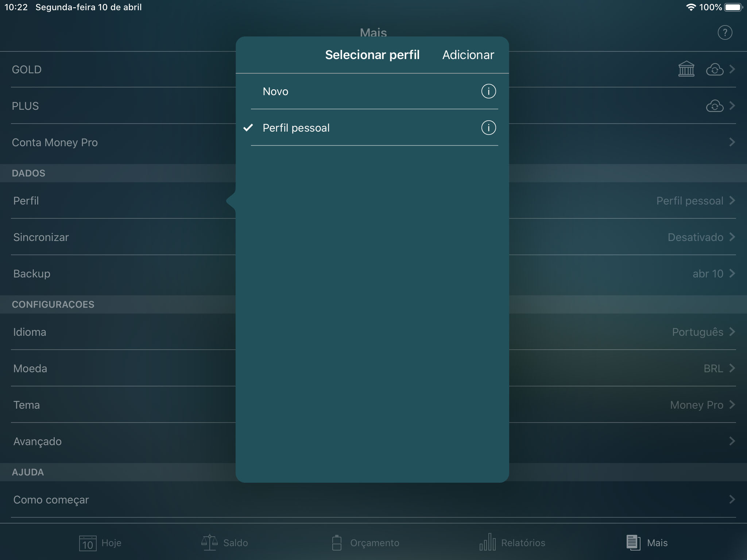Switch to the Hoje tab

[100, 543]
